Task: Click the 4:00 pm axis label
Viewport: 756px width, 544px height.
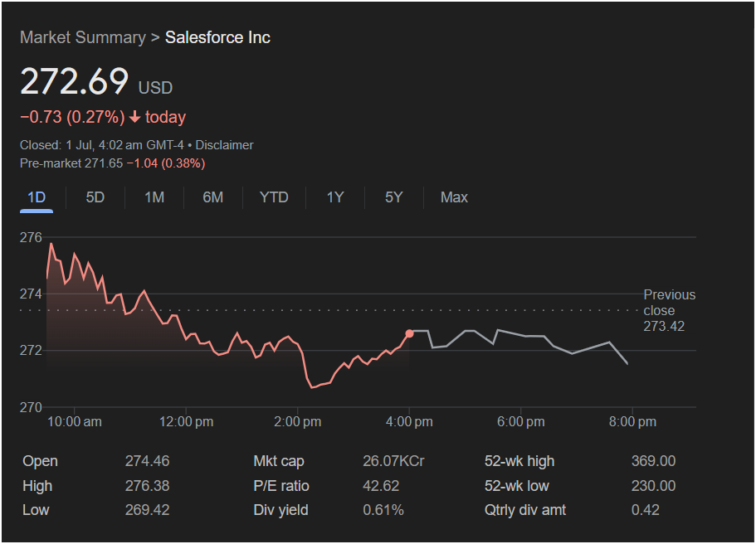Action: click(409, 421)
